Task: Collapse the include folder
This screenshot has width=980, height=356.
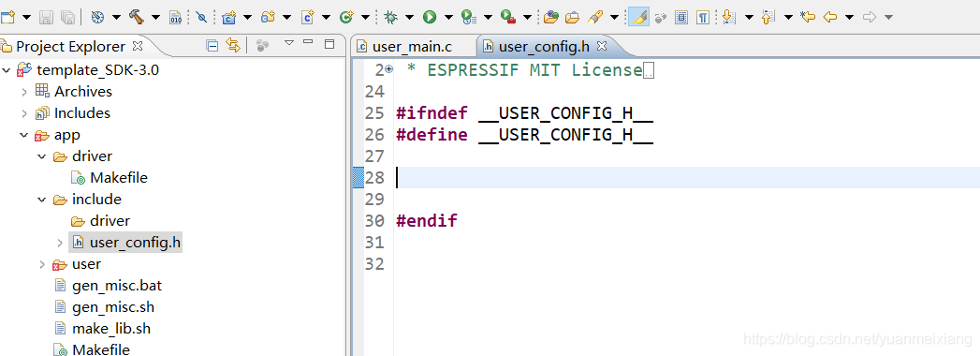Action: tap(42, 199)
